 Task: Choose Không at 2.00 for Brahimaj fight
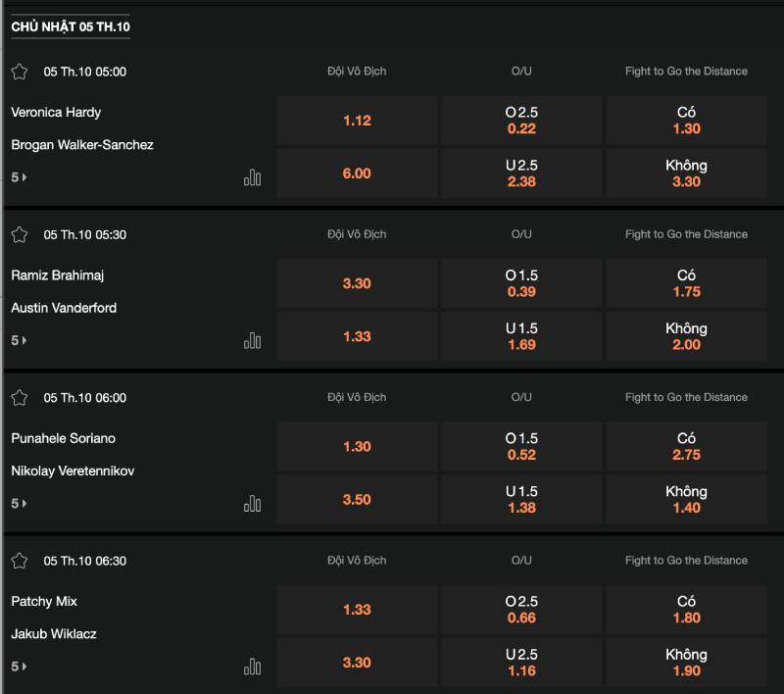686,336
